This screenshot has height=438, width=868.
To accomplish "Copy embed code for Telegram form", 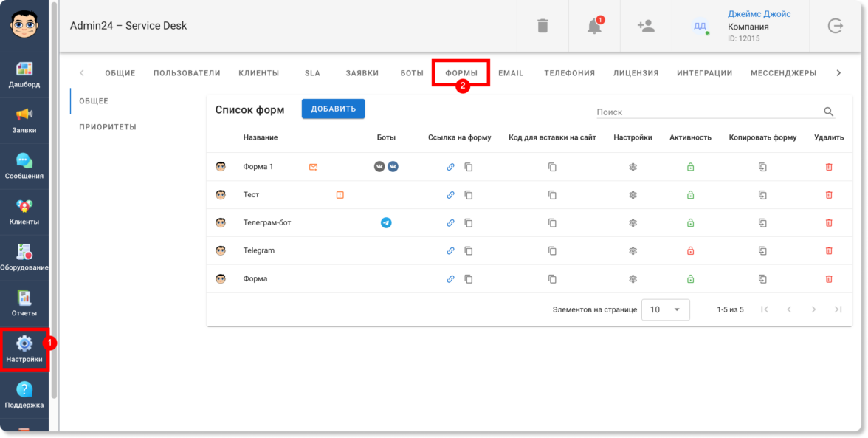I will 552,251.
